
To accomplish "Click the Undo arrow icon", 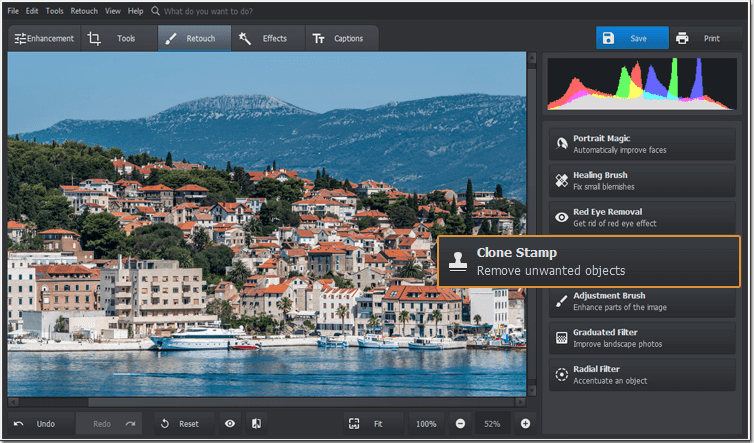I will [x=19, y=423].
